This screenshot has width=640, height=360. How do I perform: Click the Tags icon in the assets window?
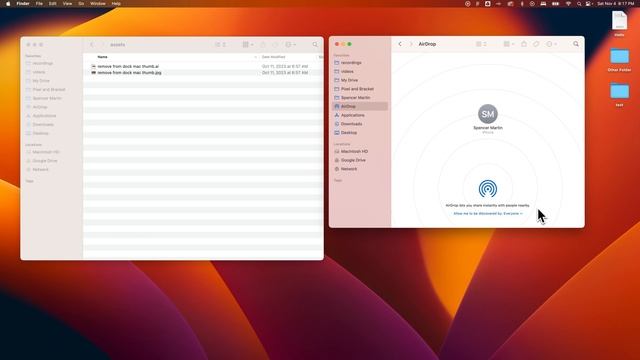275,44
